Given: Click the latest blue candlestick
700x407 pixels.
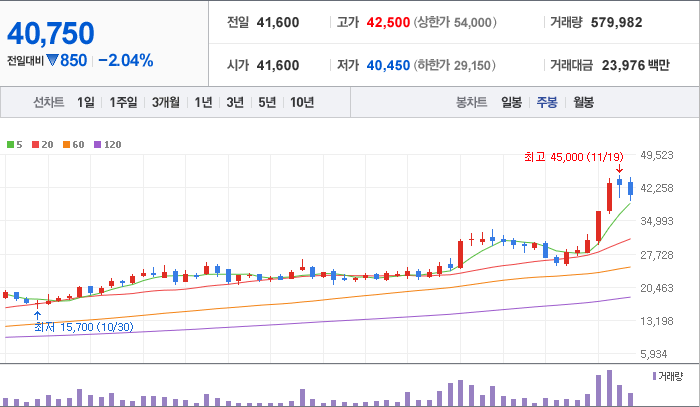Looking at the screenshot, I should tap(630, 189).
